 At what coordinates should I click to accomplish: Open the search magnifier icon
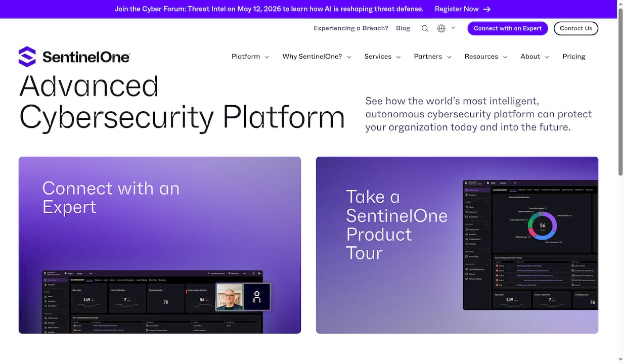[425, 28]
